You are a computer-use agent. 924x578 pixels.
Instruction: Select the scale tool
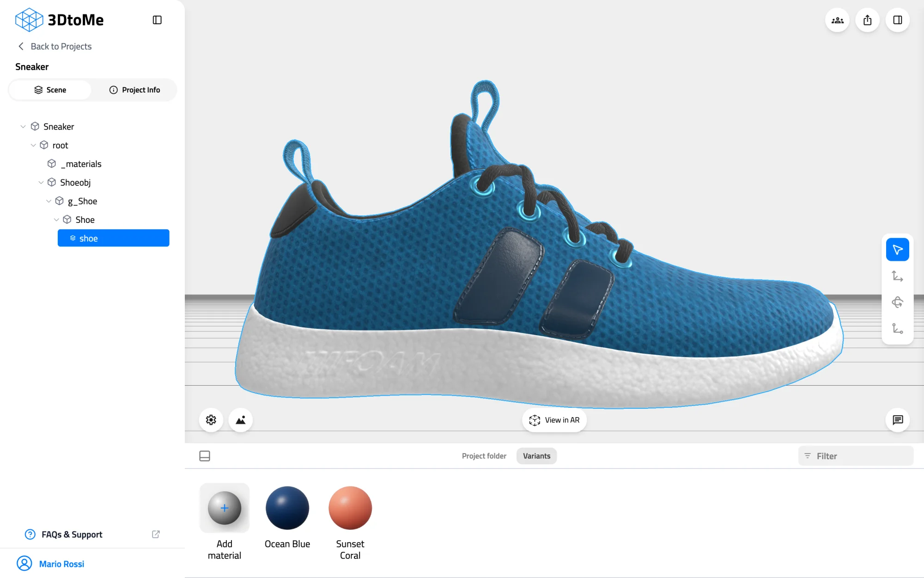(x=897, y=329)
